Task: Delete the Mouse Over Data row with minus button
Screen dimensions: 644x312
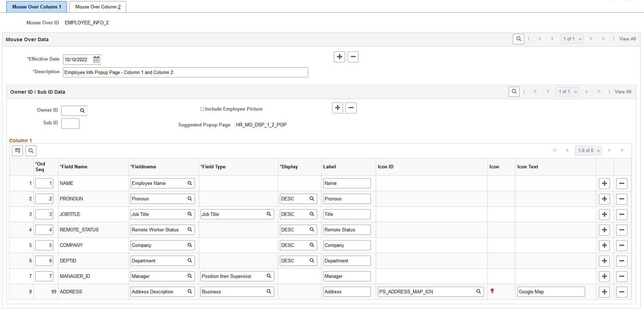Action: click(x=353, y=57)
